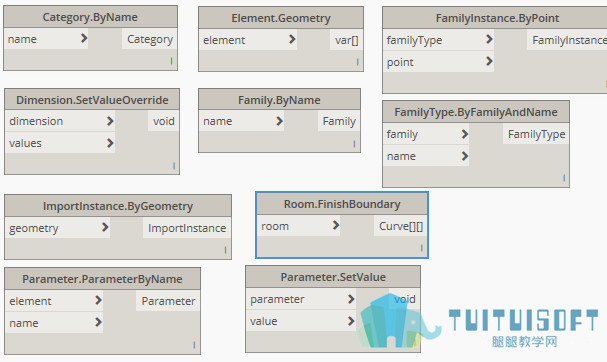
Task: Click the var[] output port
Action: [x=346, y=40]
